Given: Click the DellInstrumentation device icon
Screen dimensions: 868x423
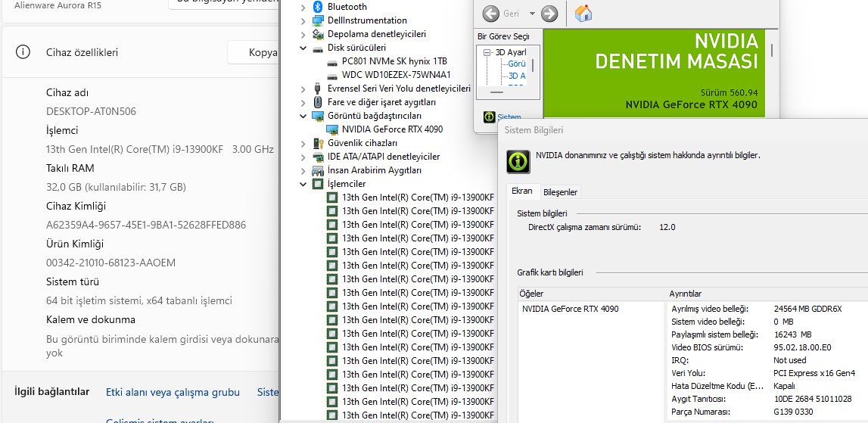Looking at the screenshot, I should click(318, 20).
